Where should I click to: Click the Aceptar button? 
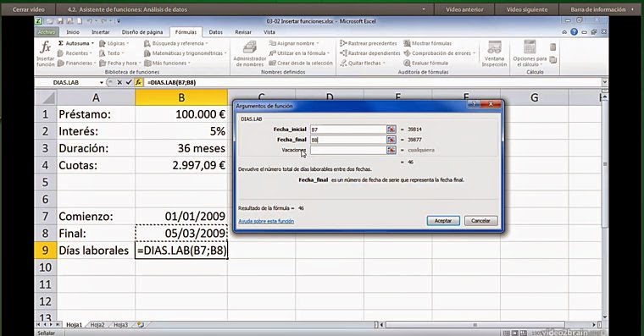(x=443, y=221)
